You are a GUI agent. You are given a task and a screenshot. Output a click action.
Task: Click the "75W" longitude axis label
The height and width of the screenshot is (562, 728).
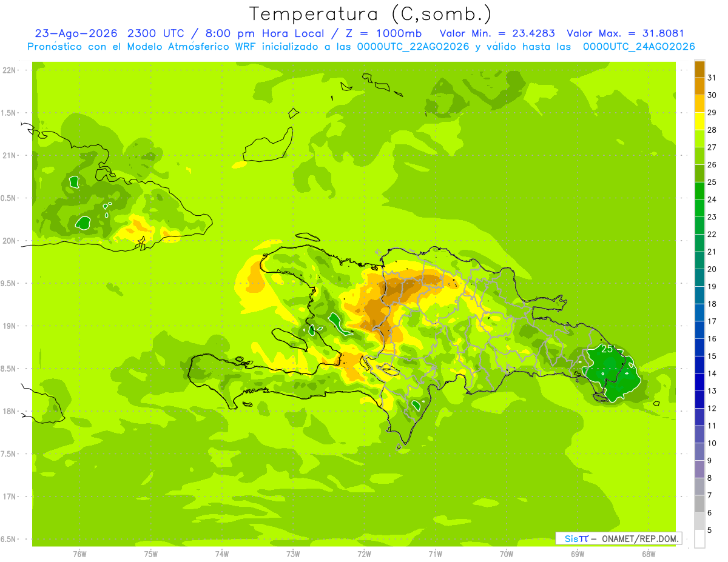[x=151, y=554]
